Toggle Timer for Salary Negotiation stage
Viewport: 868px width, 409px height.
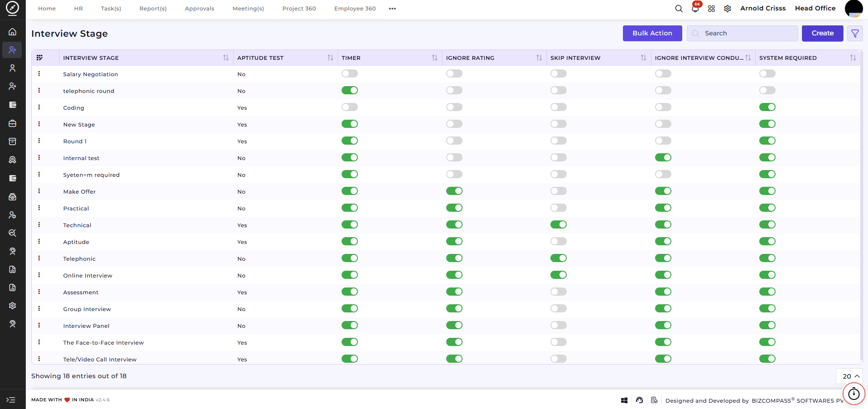(350, 73)
